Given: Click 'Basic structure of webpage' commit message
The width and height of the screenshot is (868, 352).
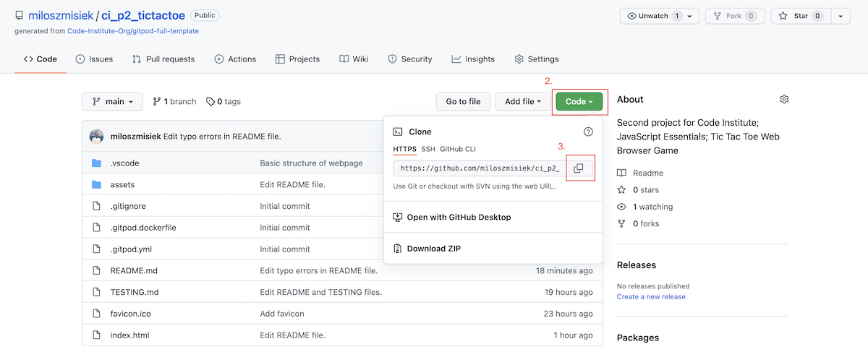Looking at the screenshot, I should coord(311,163).
